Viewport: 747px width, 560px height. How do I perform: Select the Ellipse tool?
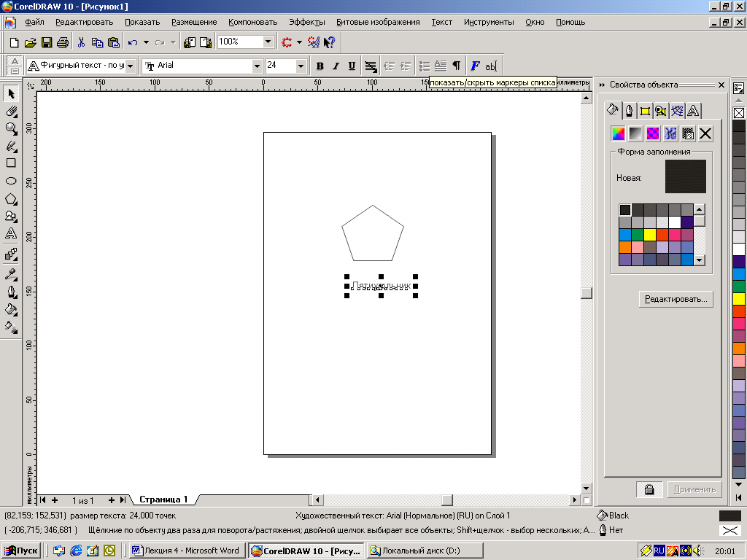click(11, 181)
